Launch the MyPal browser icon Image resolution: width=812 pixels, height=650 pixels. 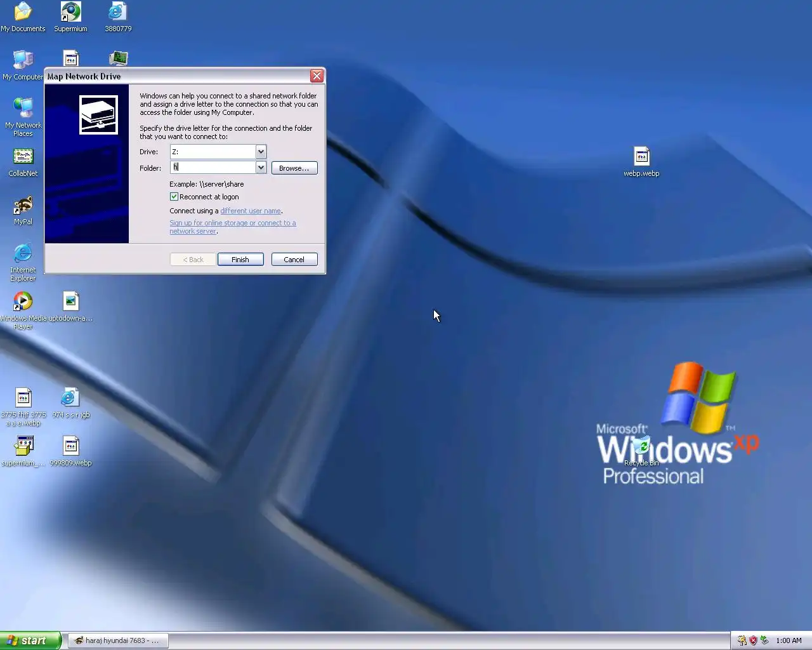[x=23, y=210]
